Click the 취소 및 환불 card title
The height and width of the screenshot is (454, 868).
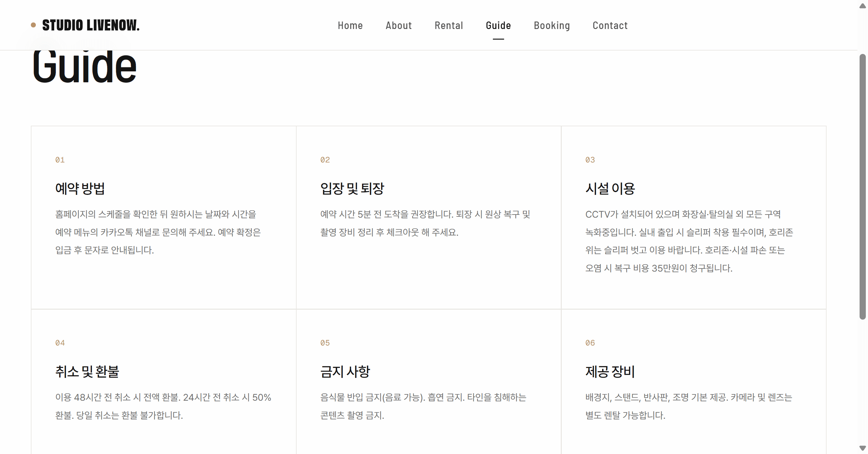[87, 371]
